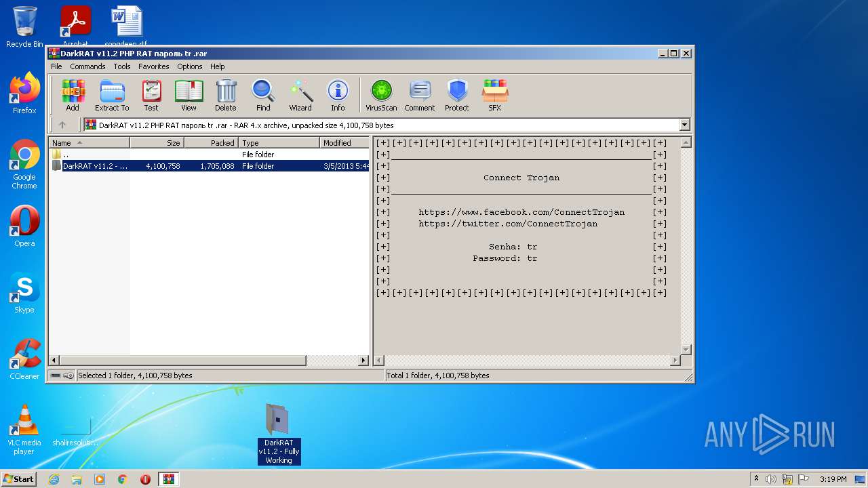The image size is (868, 488).
Task: Click the drive icon in status bar
Action: pos(56,375)
